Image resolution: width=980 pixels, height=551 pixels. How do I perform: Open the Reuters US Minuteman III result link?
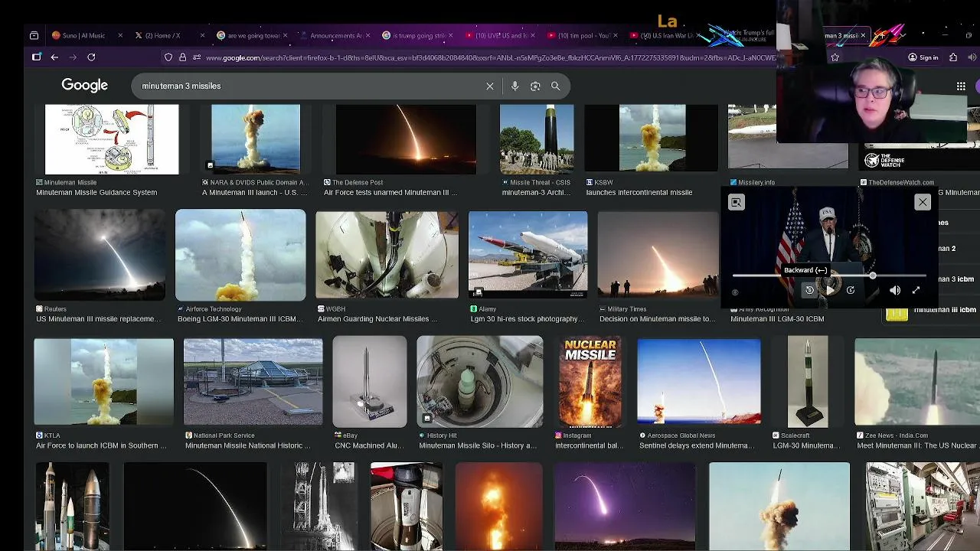click(x=98, y=319)
